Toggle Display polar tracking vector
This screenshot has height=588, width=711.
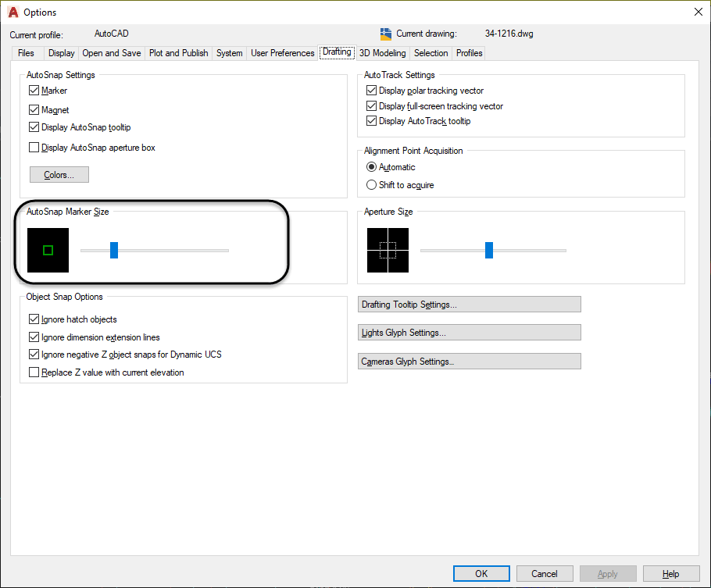[x=373, y=91]
